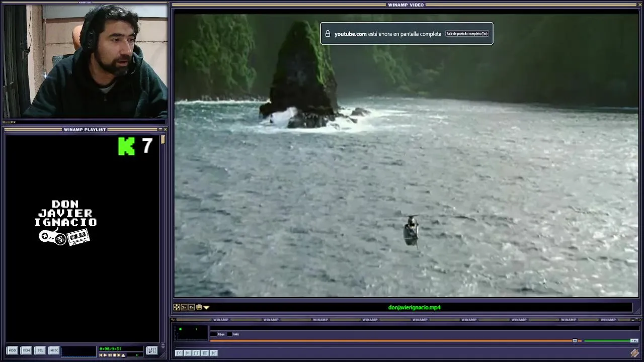The height and width of the screenshot is (362, 644).
Task: Click the Don Javier Ignacio logo
Action: pyautogui.click(x=65, y=223)
